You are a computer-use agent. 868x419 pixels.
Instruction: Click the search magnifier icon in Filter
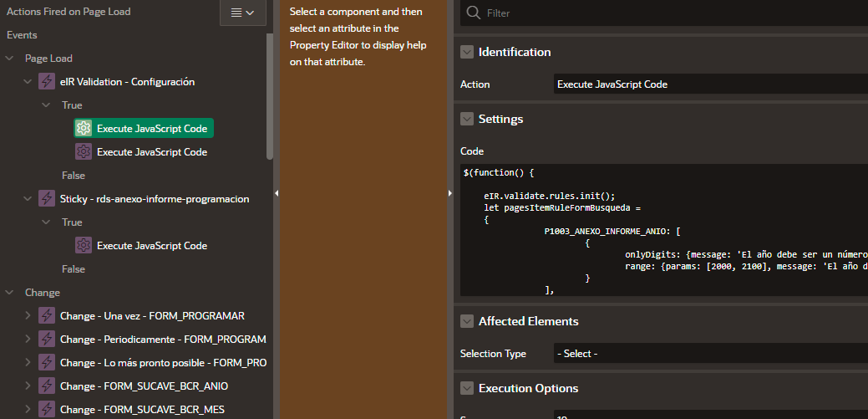click(x=474, y=13)
